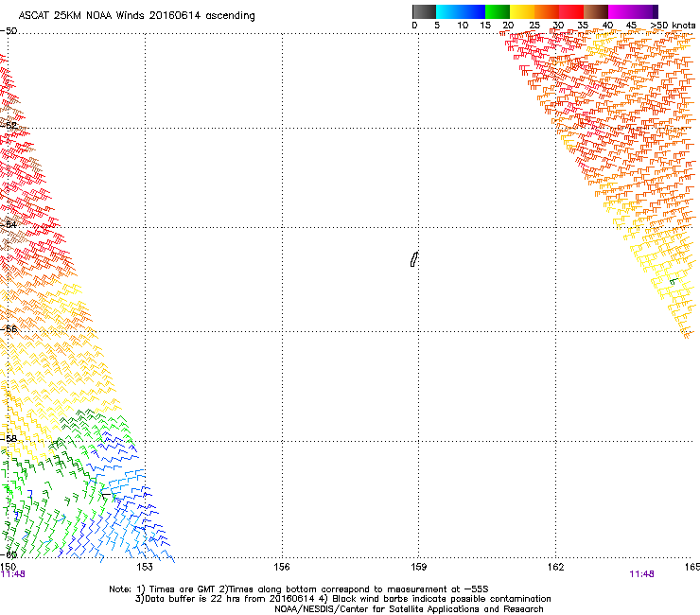Viewport: 700px width, 615px height.
Task: Click the '-54' latitude axis label
Action: point(9,224)
